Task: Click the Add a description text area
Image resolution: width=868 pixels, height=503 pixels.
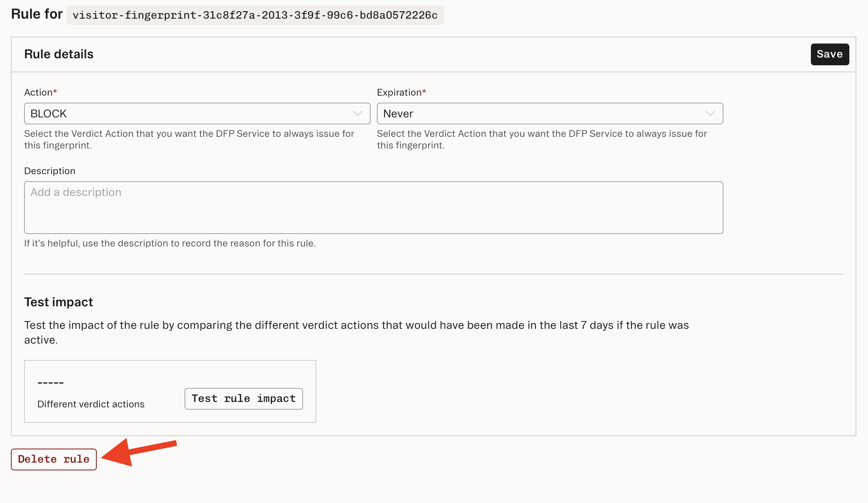Action: click(373, 207)
